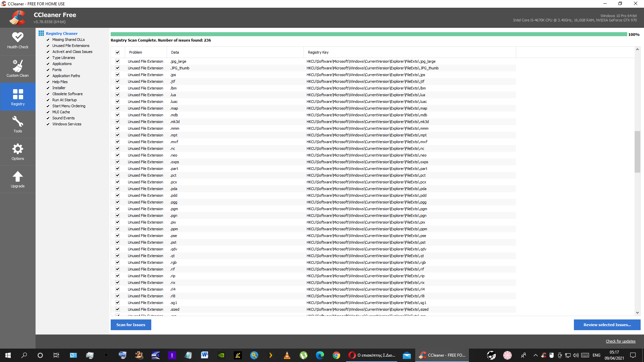
Task: Switch to Opera browser taskbar window
Action: [x=372, y=355]
